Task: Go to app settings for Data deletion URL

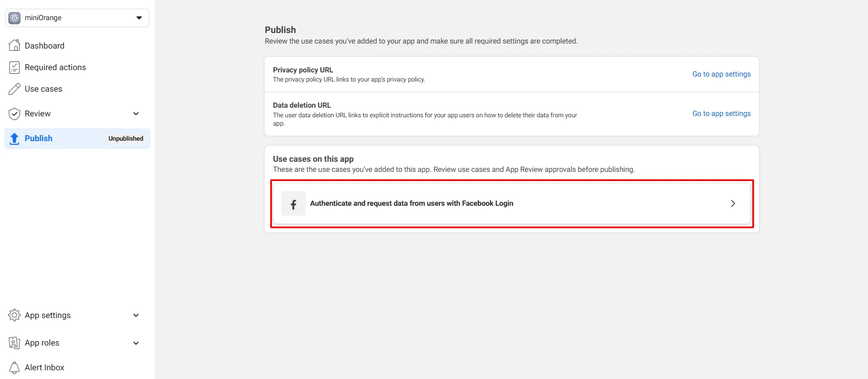Action: click(x=721, y=114)
